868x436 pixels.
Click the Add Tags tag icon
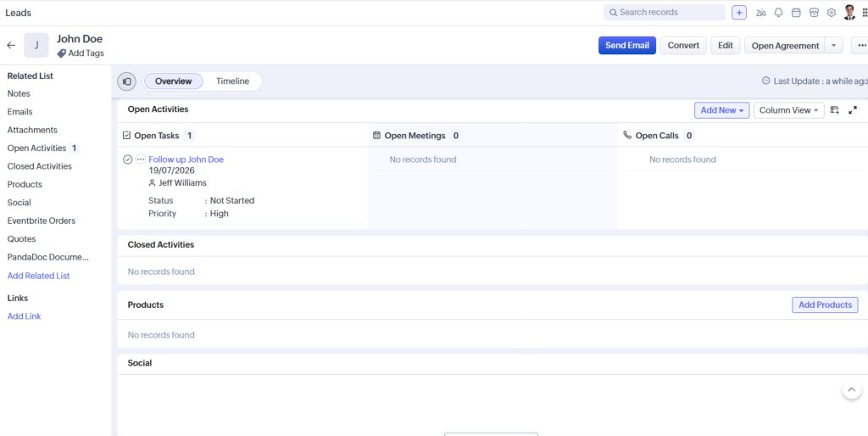pyautogui.click(x=61, y=53)
